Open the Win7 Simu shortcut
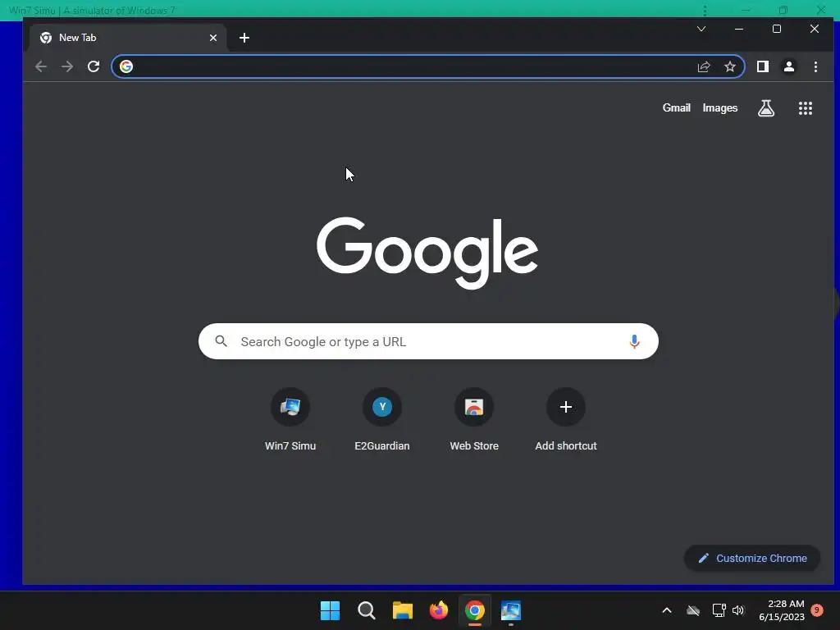 click(290, 419)
